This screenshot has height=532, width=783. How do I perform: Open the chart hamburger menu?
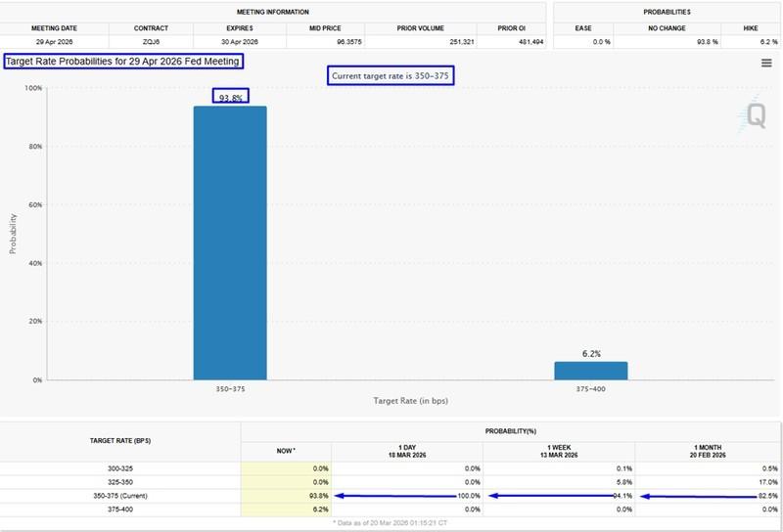(x=765, y=64)
